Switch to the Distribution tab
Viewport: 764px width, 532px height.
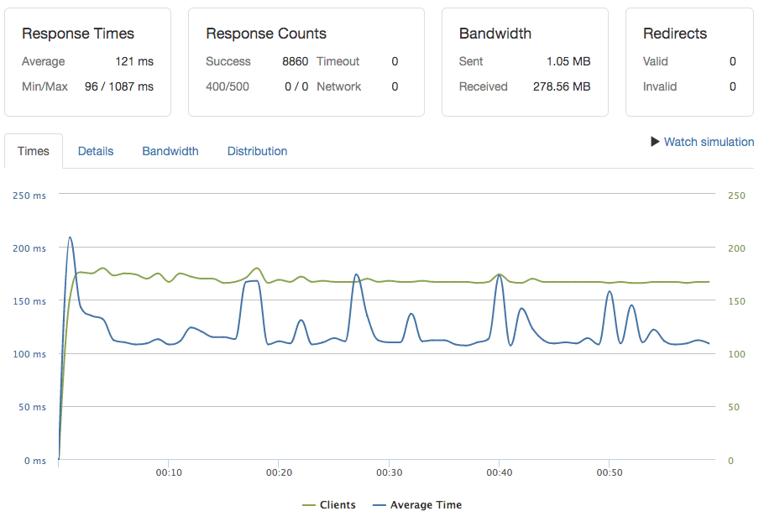(257, 151)
